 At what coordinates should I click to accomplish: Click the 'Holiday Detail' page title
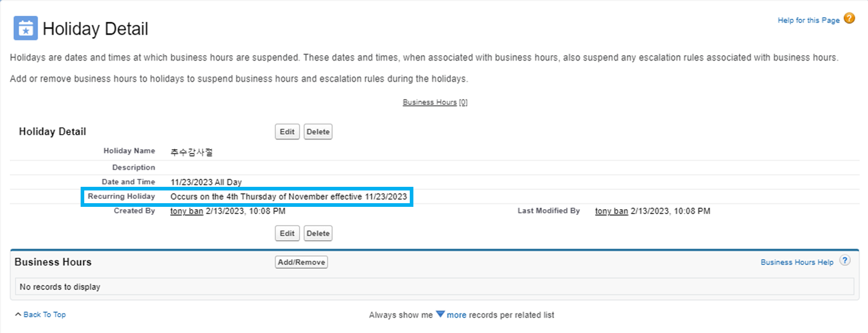pos(95,29)
